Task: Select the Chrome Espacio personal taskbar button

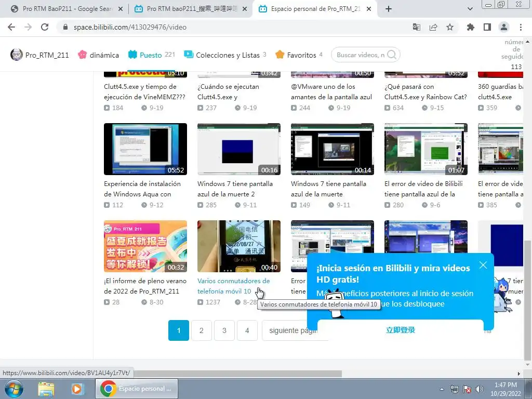Action: pyautogui.click(x=137, y=389)
